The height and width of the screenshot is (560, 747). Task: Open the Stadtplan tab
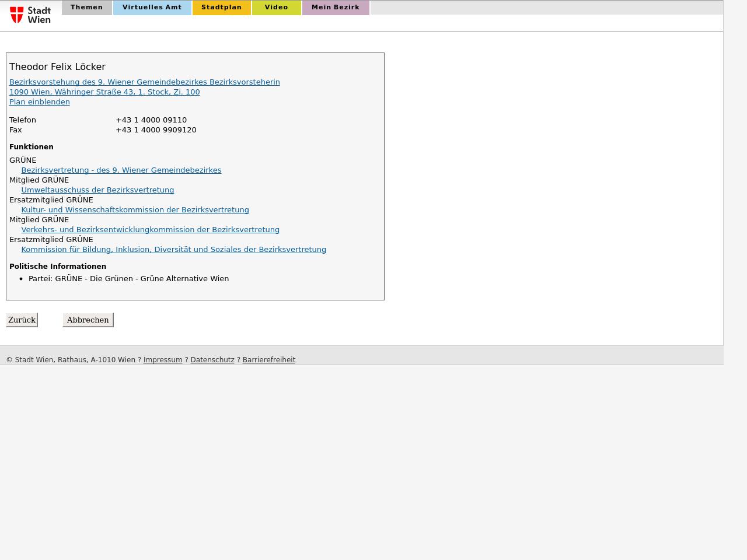[221, 8]
